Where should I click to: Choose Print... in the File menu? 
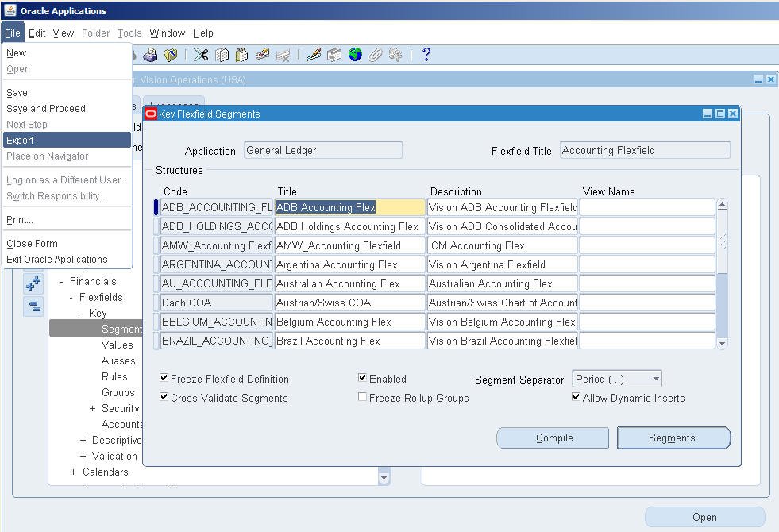click(67, 220)
